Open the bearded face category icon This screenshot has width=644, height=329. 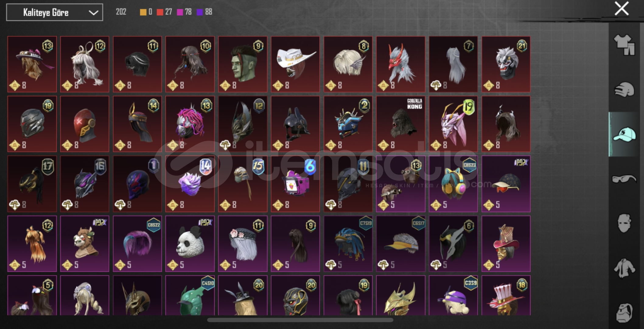point(624,313)
